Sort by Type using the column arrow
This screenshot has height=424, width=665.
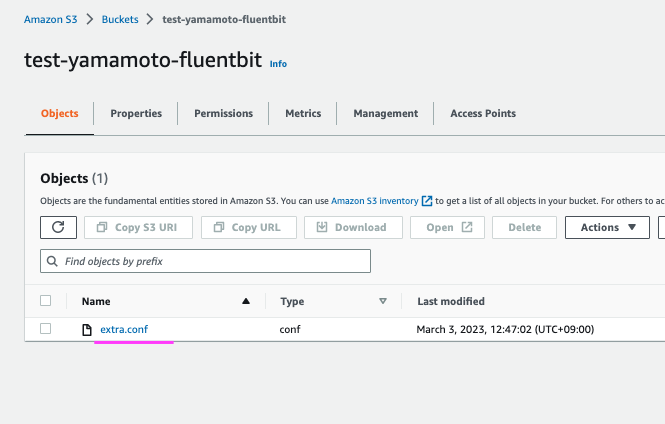click(383, 301)
